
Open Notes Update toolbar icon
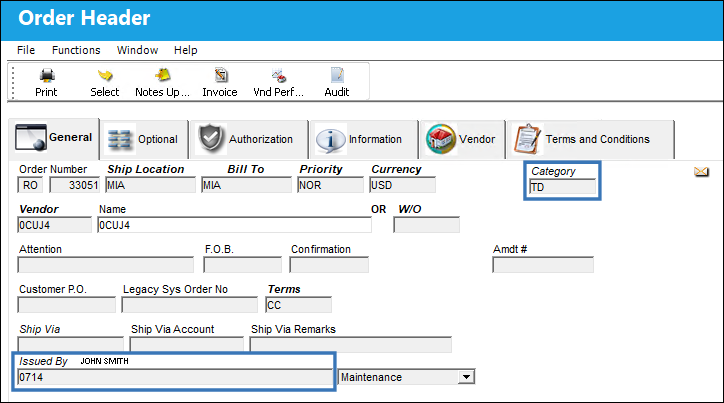(x=163, y=75)
